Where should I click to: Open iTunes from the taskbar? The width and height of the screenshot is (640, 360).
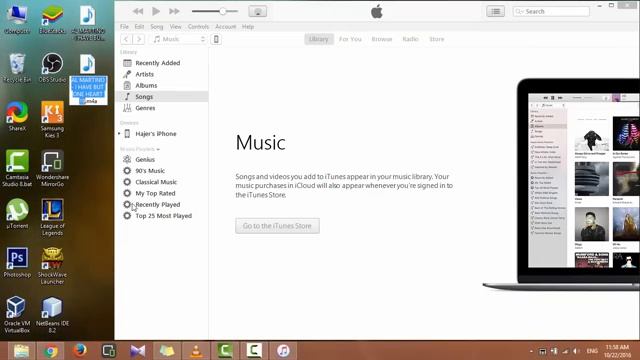[x=283, y=351]
